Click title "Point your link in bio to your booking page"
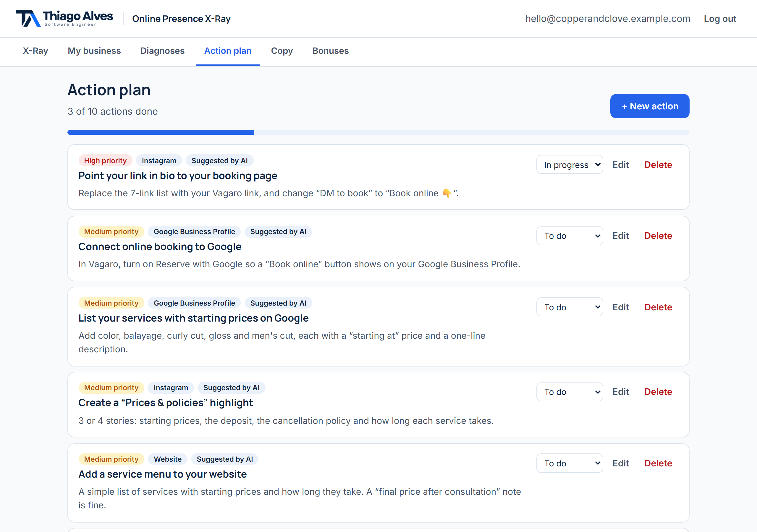The width and height of the screenshot is (757, 532). (178, 176)
